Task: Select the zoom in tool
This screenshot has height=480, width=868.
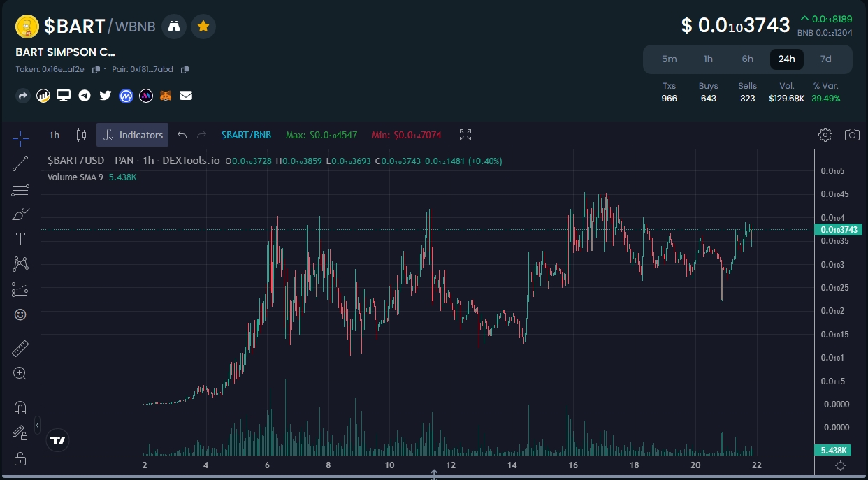Action: [x=20, y=373]
